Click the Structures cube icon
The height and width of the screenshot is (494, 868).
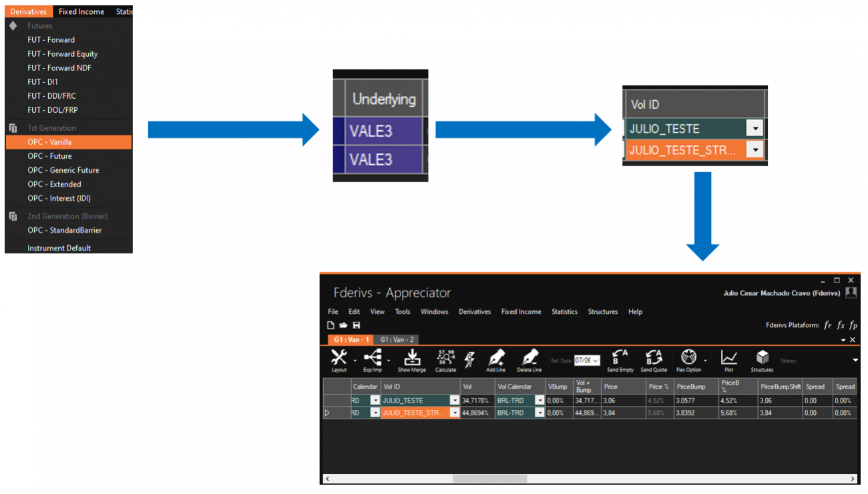point(762,358)
